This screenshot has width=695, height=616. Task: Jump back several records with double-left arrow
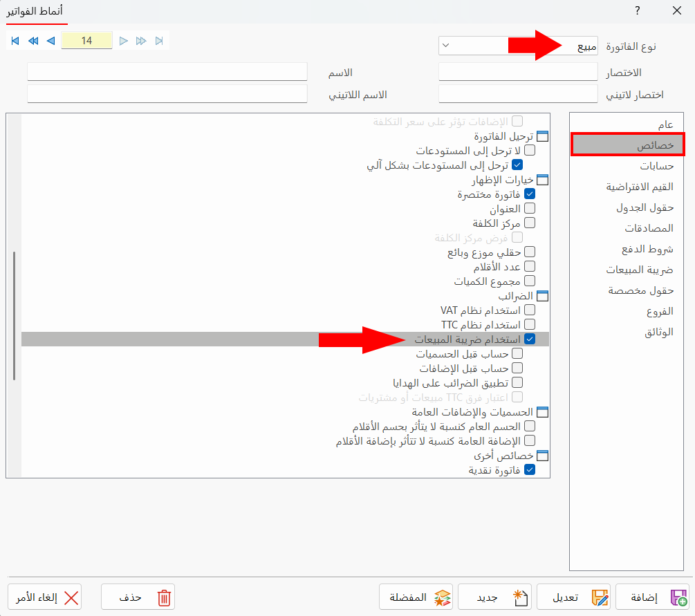[x=33, y=41]
